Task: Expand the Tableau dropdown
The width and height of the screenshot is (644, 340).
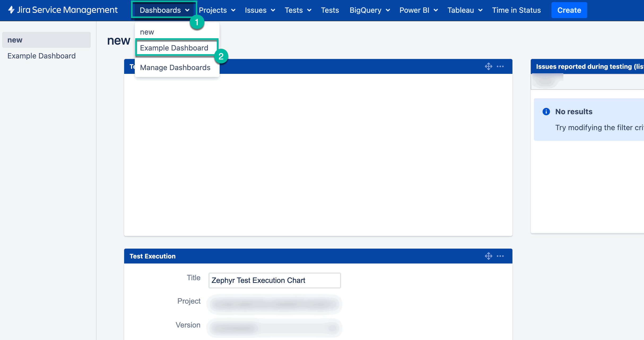Action: 464,10
